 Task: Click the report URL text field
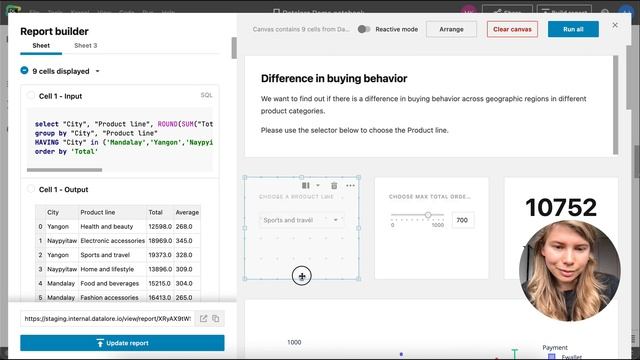click(108, 318)
